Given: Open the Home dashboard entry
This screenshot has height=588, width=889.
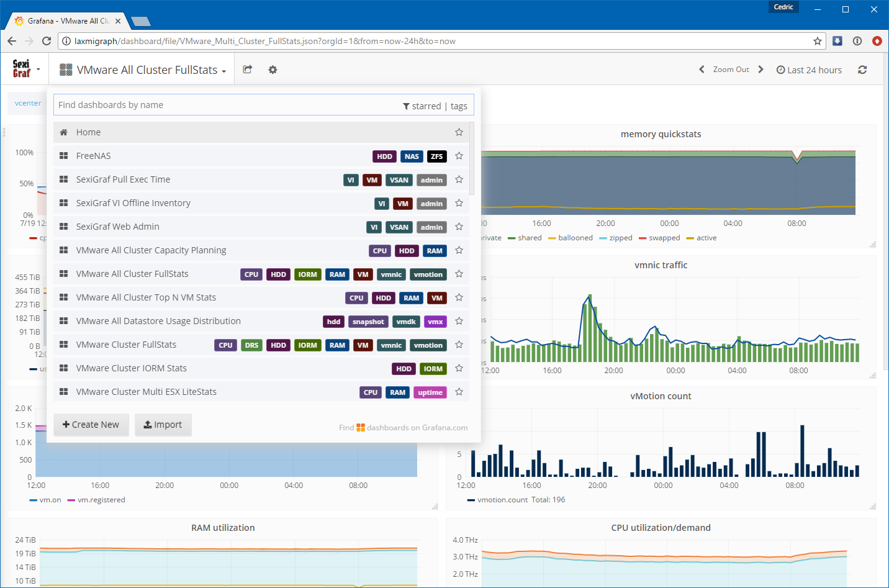Looking at the screenshot, I should 88,132.
